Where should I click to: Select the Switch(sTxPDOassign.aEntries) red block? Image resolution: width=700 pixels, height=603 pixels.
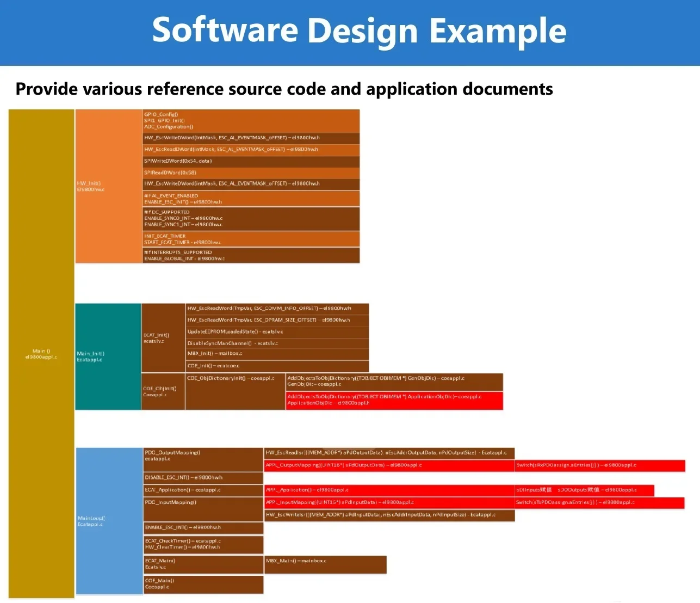click(x=600, y=503)
